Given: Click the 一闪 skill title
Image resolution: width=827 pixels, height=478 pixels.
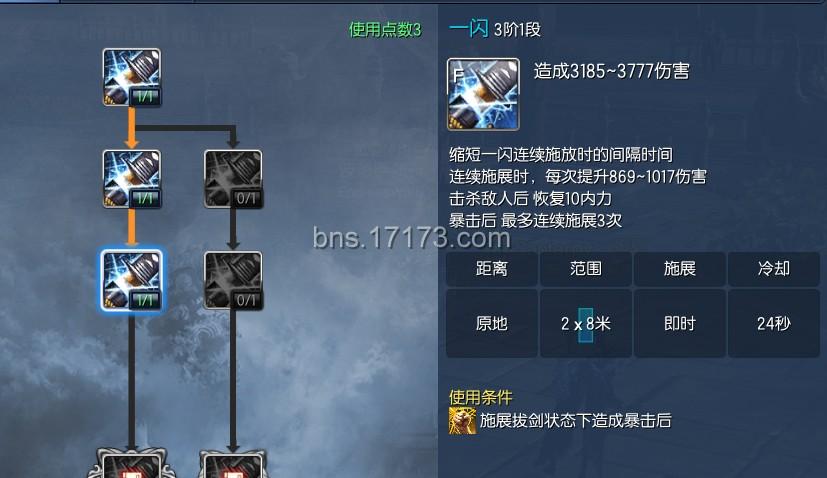Looking at the screenshot, I should [x=469, y=28].
